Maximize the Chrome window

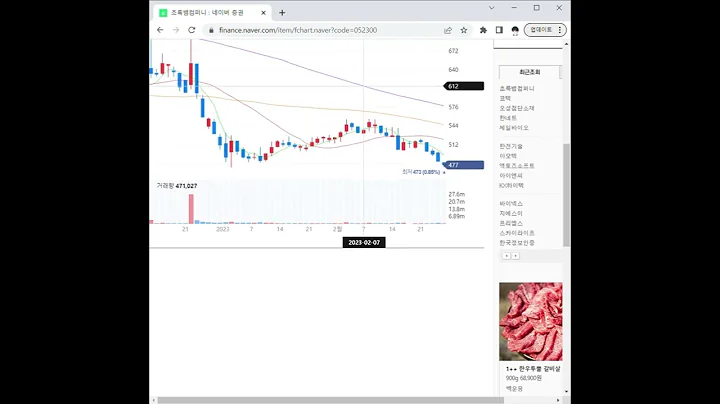coord(536,8)
